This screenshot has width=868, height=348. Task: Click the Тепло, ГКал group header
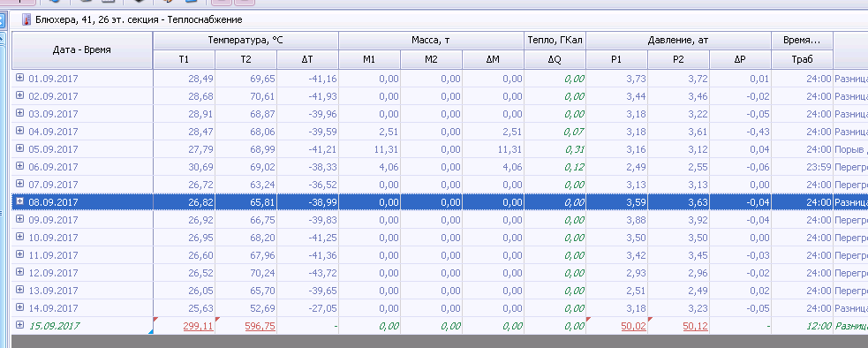coord(555,41)
